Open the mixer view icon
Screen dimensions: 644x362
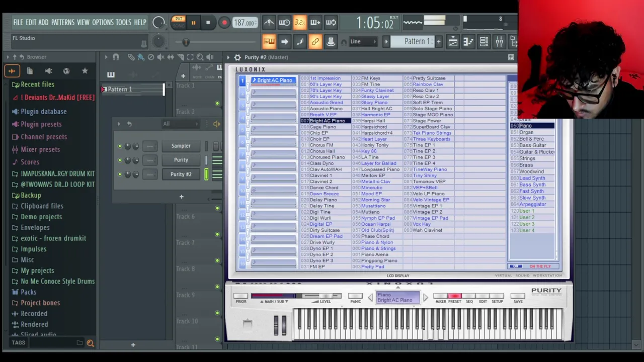click(x=500, y=42)
